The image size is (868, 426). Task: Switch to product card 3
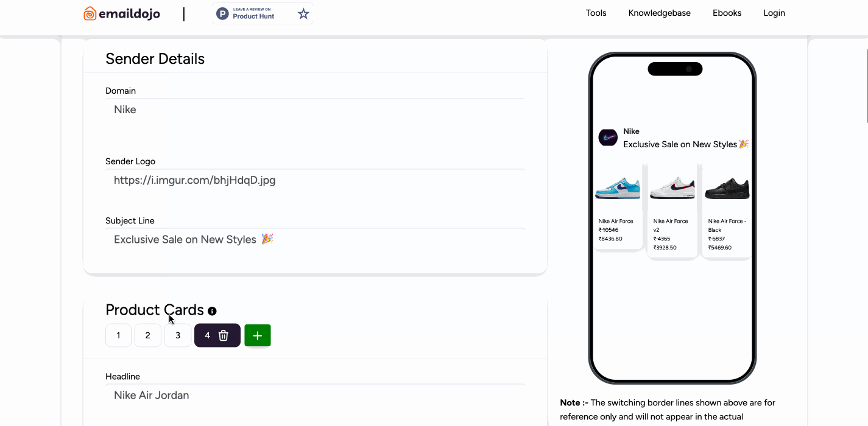[x=178, y=335]
